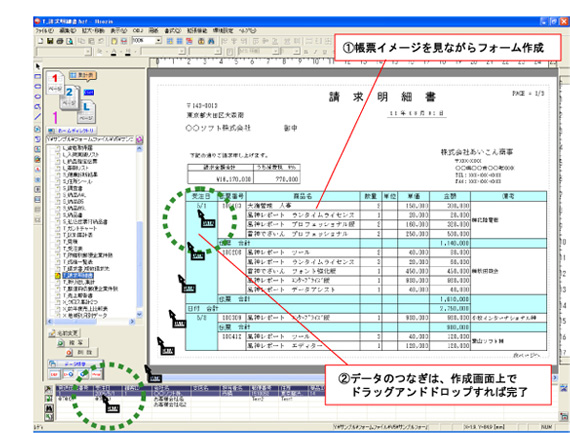Image resolution: width=570 pixels, height=433 pixels.
Task: Click the L ページ icon
Action: point(86,112)
